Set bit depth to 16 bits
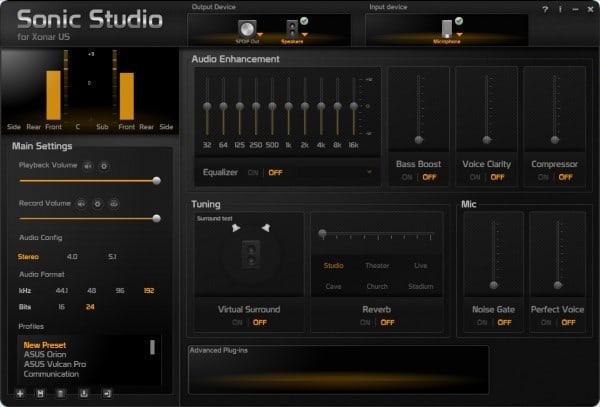This screenshot has width=600, height=407. [x=62, y=307]
